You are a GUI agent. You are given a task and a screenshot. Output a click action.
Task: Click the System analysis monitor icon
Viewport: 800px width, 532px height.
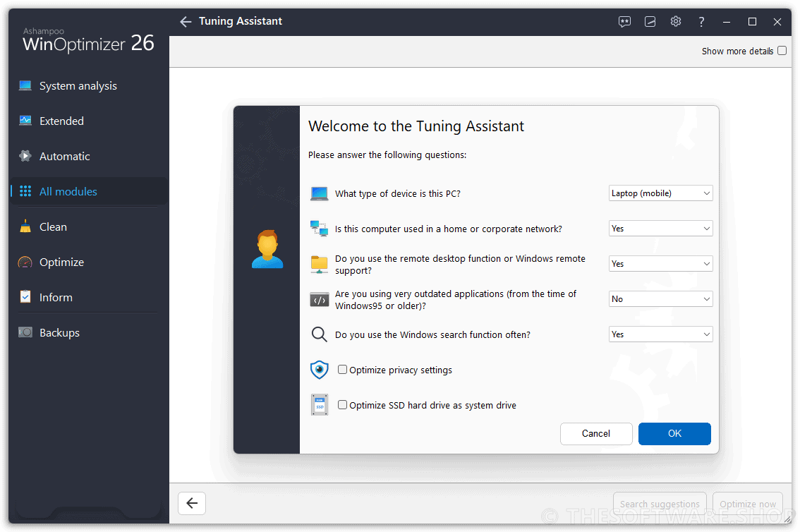click(x=25, y=85)
